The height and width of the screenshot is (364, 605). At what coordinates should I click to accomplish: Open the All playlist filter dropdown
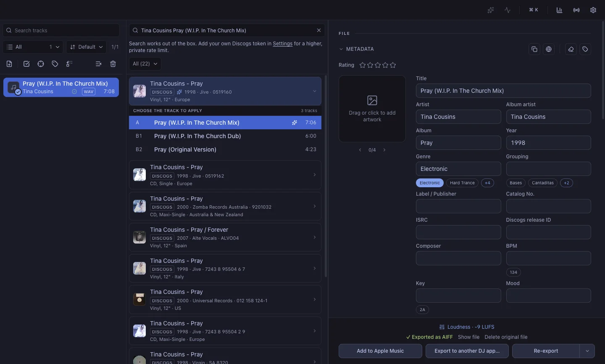point(33,47)
